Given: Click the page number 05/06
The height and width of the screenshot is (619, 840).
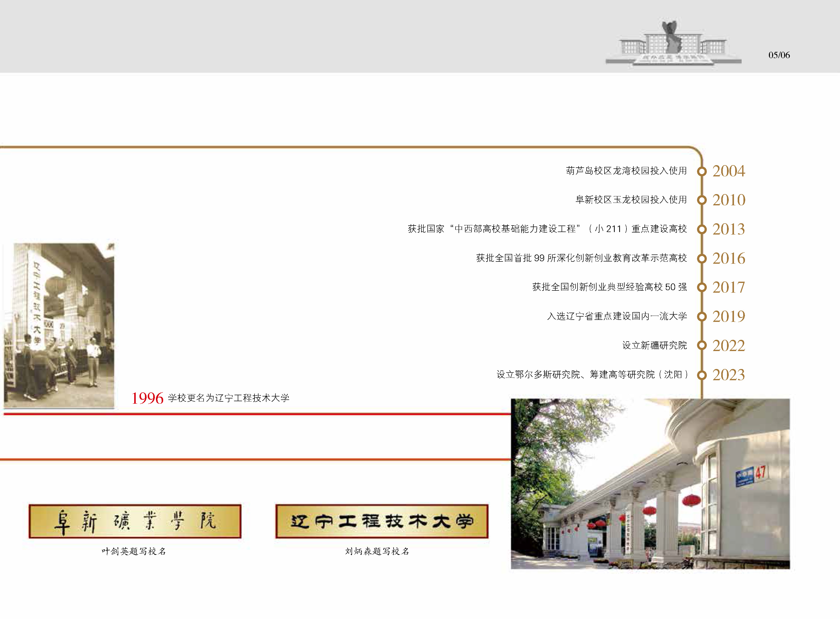Looking at the screenshot, I should coord(779,55).
